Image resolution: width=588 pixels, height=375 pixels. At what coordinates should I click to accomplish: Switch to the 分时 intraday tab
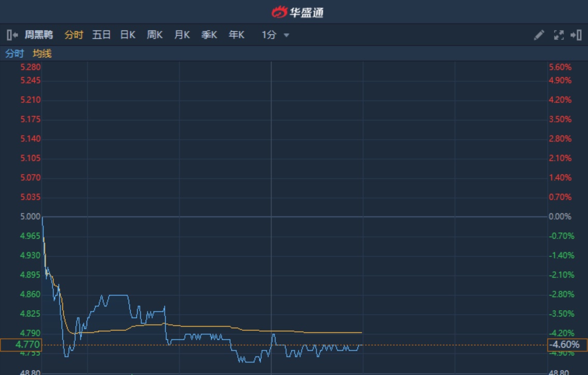(74, 35)
